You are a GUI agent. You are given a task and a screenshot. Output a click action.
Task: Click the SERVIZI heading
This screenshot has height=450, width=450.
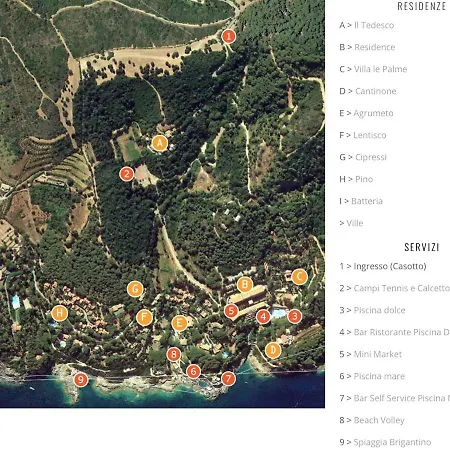click(422, 247)
